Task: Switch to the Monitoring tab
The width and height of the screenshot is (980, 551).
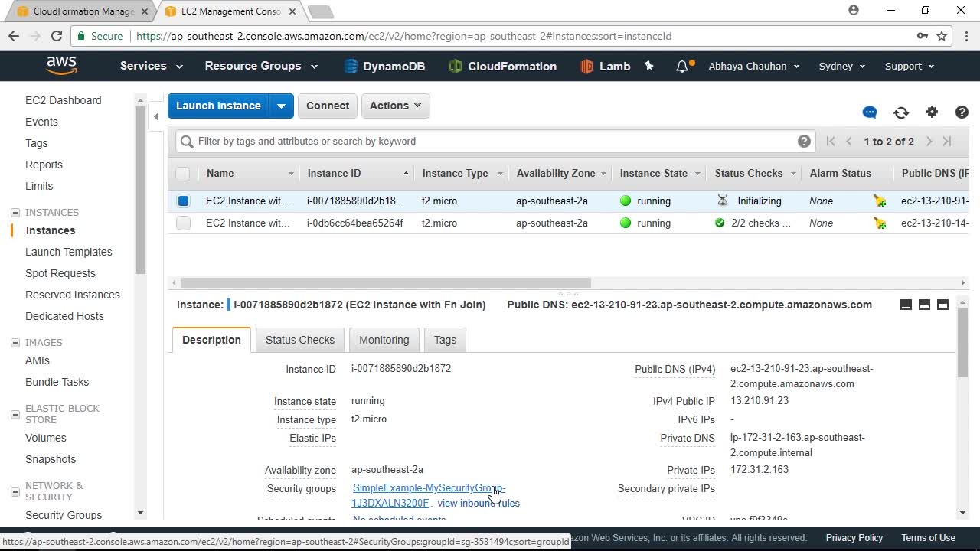Action: (384, 340)
